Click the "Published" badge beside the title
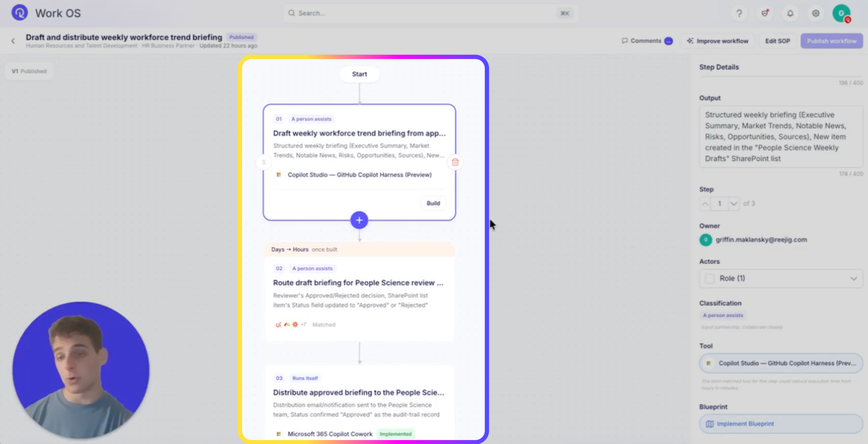The height and width of the screenshot is (444, 868). point(241,37)
